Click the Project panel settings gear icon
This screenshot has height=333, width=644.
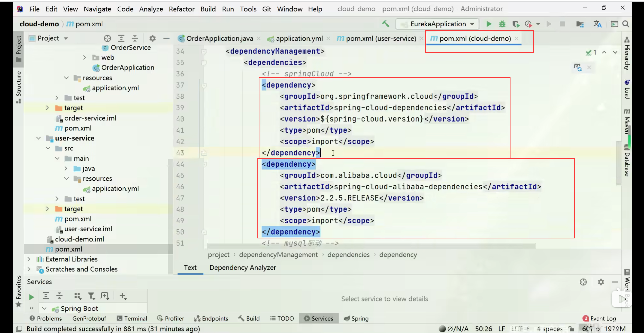click(152, 38)
